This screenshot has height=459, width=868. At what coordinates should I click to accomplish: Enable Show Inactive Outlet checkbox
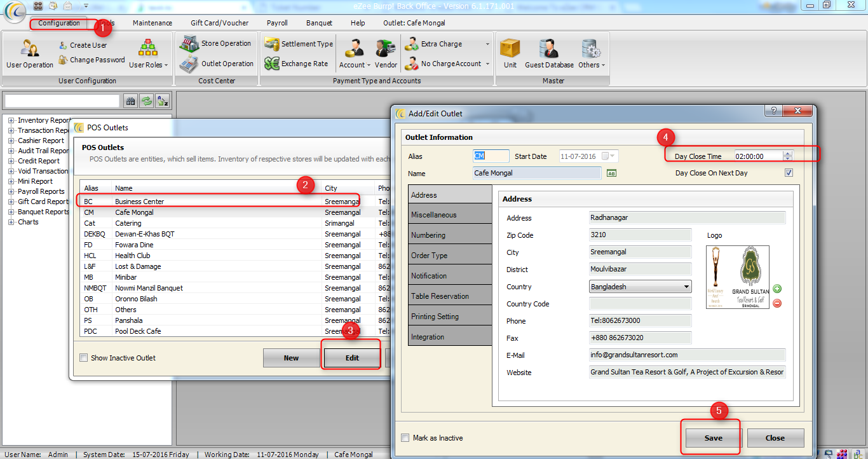pyautogui.click(x=83, y=358)
